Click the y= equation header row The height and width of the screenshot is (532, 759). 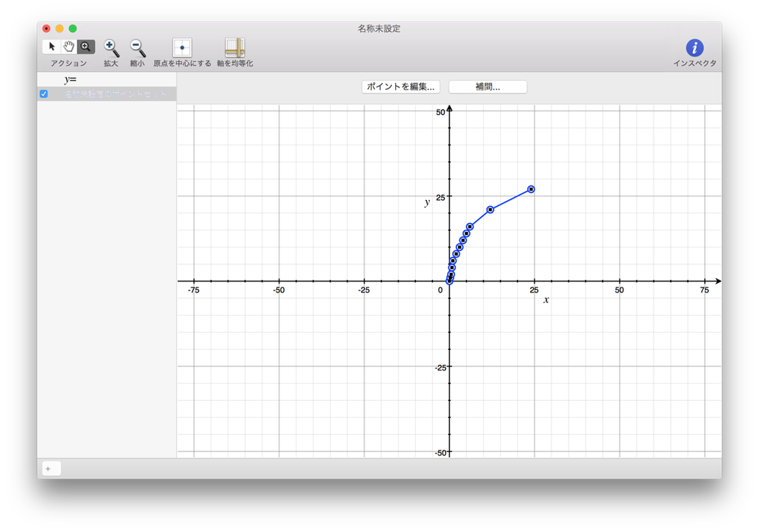point(71,78)
